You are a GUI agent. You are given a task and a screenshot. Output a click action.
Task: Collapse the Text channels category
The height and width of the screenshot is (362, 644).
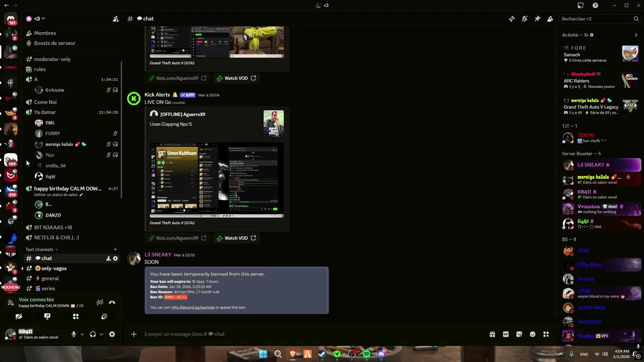point(42,249)
